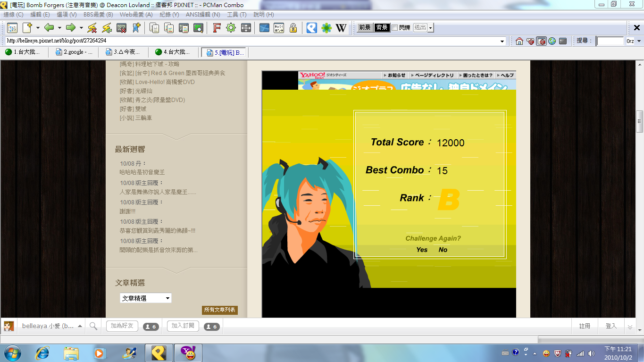644x362 pixels.
Task: Click the reconnect lightning icon
Action: (x=107, y=28)
